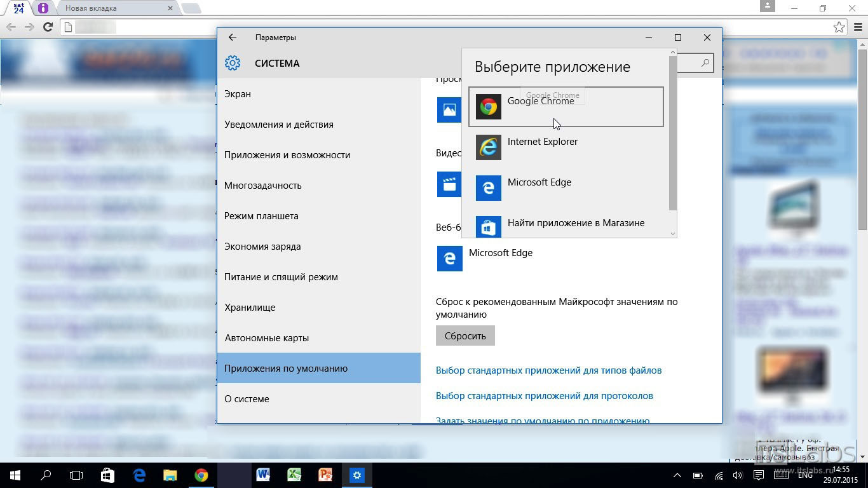Open 'О системе' section
Screen dimensions: 868x488
318,399
